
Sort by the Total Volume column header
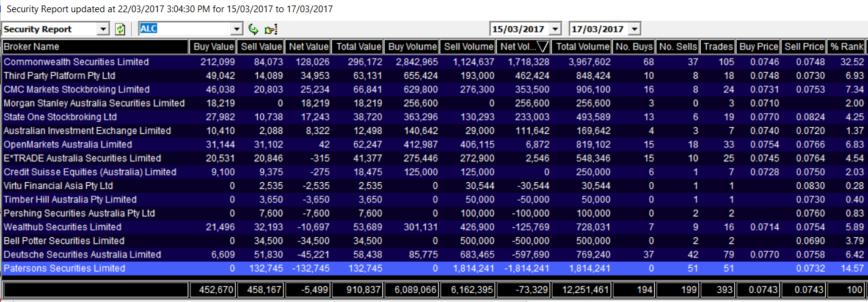(x=583, y=46)
